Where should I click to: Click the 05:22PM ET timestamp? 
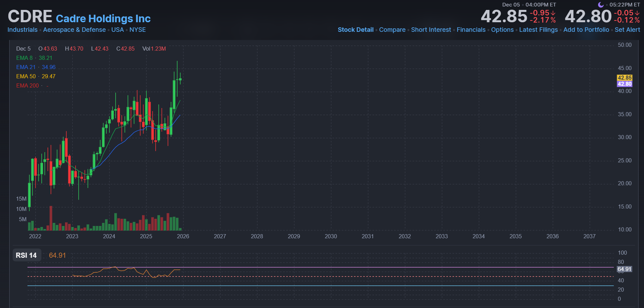click(x=624, y=5)
